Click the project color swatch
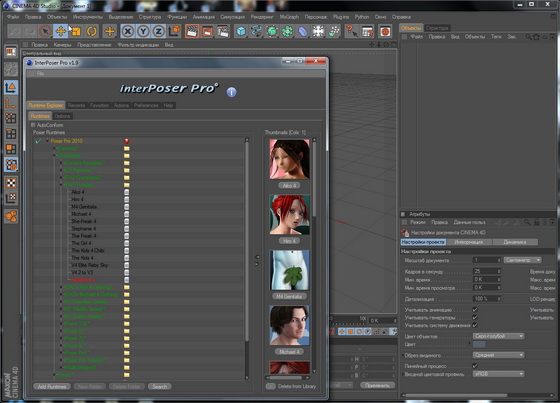 [x=479, y=344]
